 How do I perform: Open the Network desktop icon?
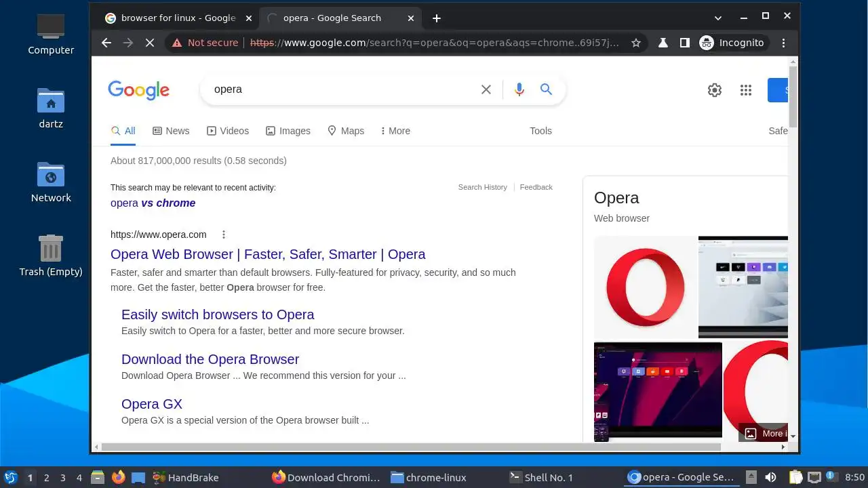(x=51, y=182)
